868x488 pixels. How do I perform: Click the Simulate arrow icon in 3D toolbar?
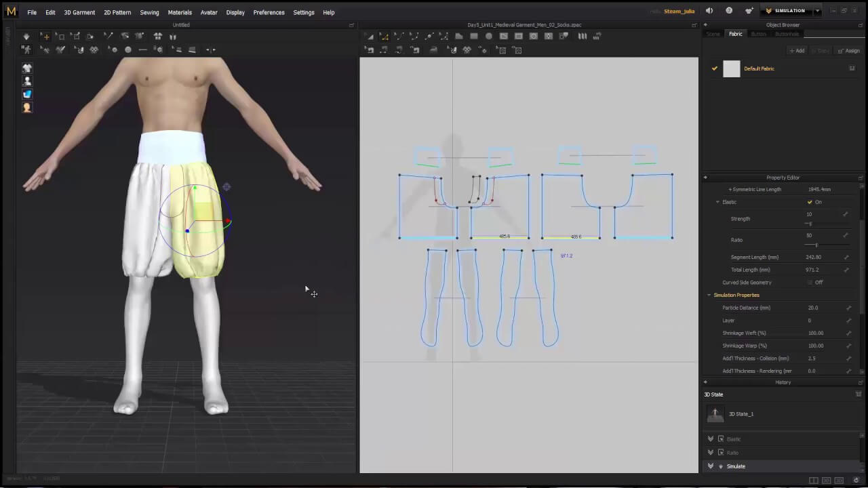pos(26,37)
